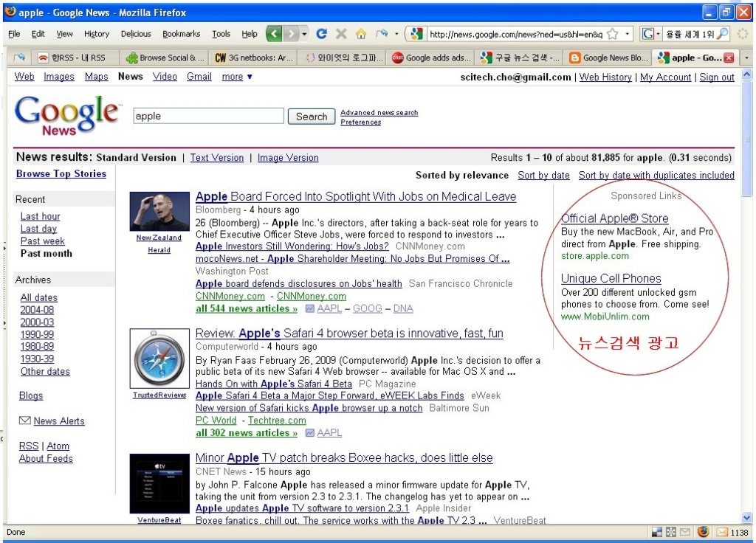Click the Firefox globe icon in status bar

point(704,531)
